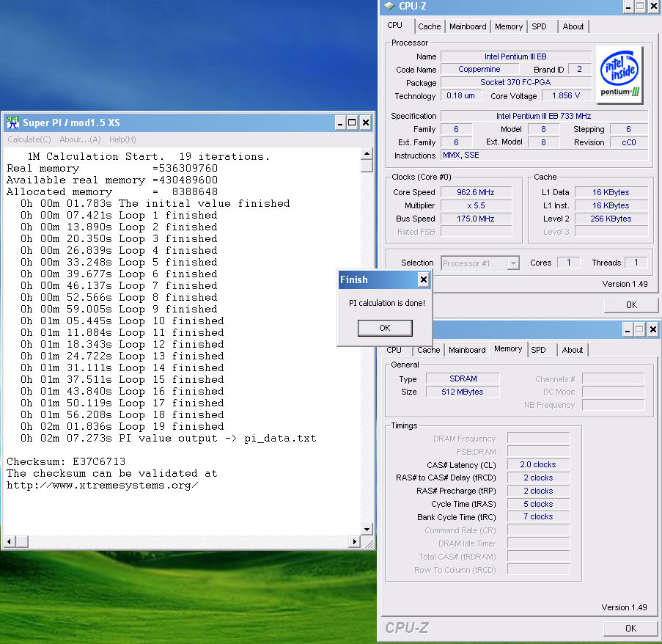The image size is (662, 644).
Task: Click the xtremesystems.org URL text in Super PI
Action: pyautogui.click(x=102, y=486)
